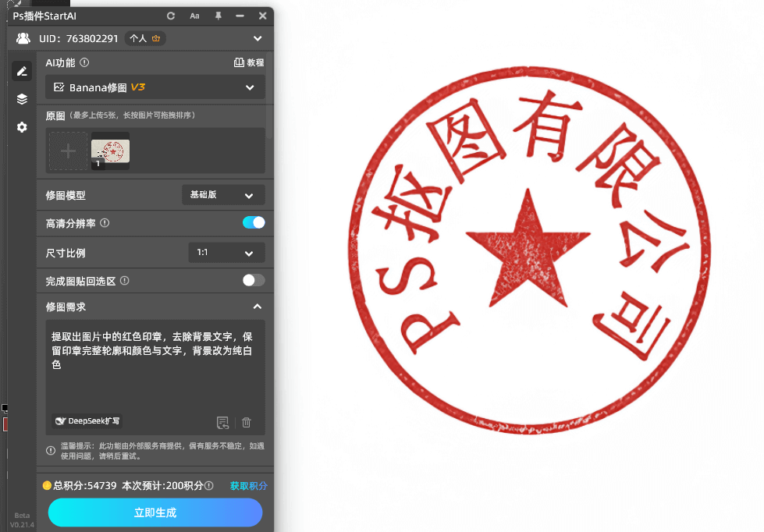
Task: Open the layers panel icon in sidebar
Action: (21, 99)
